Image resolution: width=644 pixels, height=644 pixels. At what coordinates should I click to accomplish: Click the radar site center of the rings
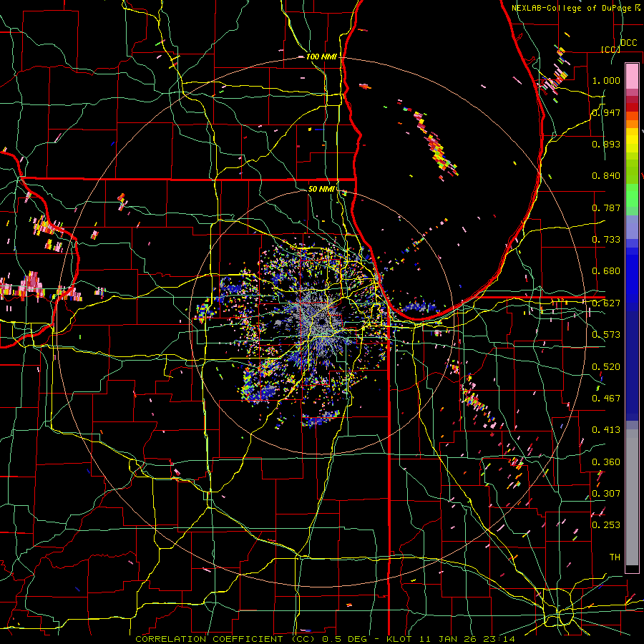coord(322,321)
